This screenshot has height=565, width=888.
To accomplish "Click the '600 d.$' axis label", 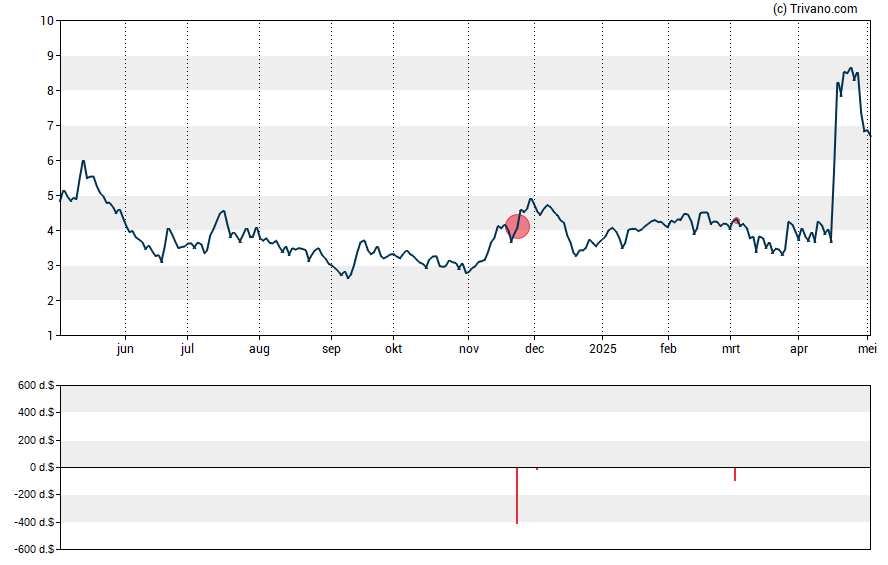I will [x=36, y=386].
